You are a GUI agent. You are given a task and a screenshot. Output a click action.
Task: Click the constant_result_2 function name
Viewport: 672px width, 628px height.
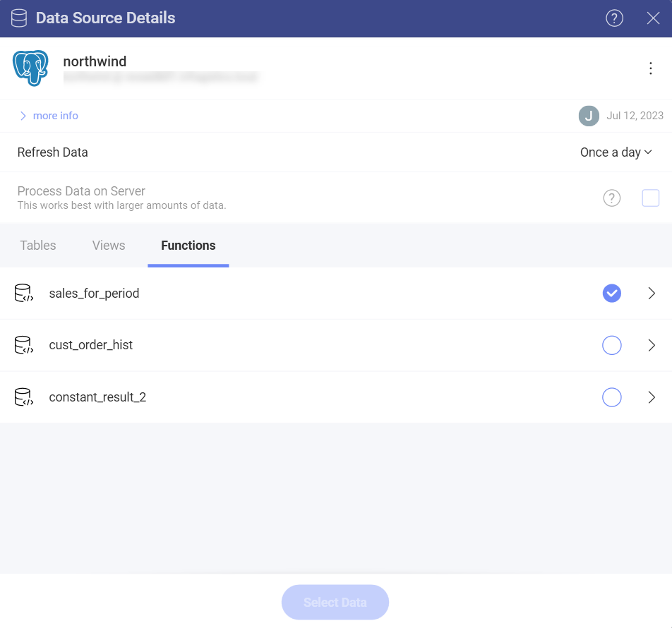pos(97,397)
